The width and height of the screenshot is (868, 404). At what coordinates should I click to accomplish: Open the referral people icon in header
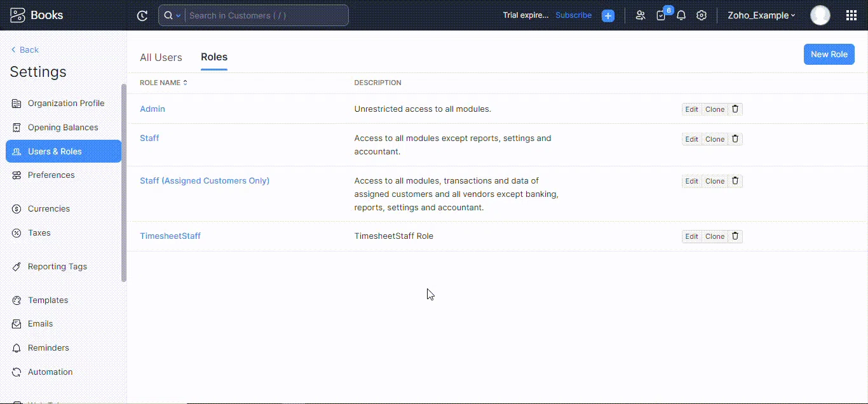point(640,16)
